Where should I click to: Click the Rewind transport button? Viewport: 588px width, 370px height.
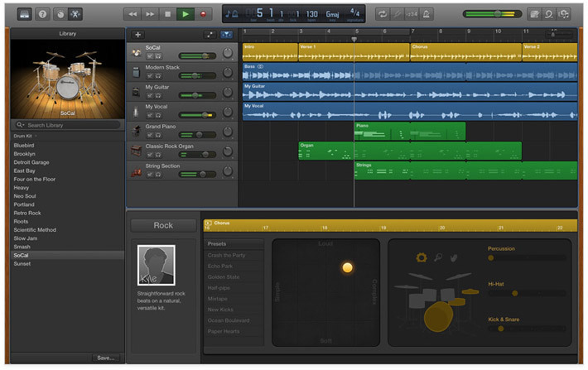point(133,14)
